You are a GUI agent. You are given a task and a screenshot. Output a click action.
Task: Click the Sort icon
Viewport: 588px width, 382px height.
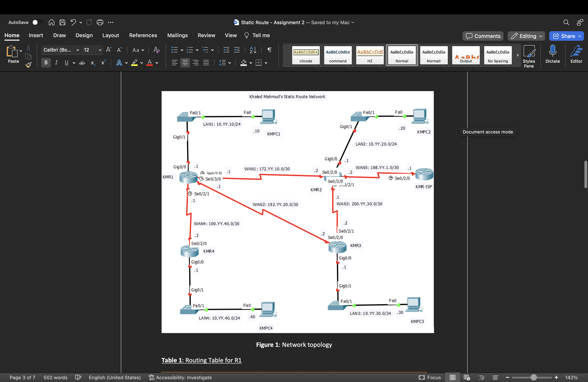253,50
